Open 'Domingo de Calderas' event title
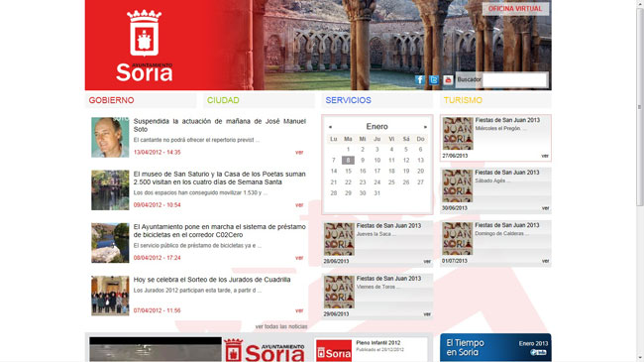The image size is (644, 362). (502, 234)
